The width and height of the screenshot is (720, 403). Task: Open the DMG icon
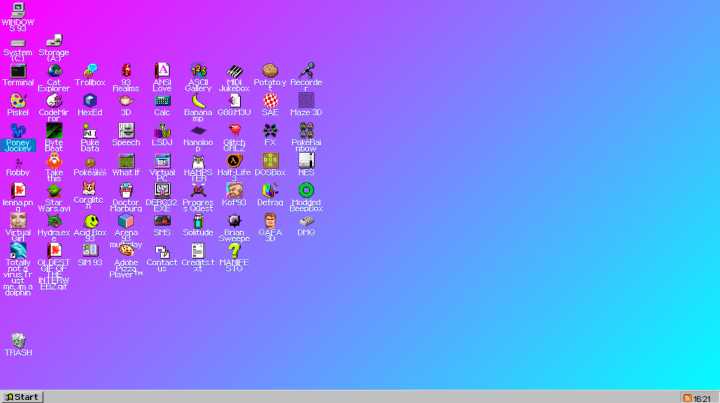click(306, 221)
